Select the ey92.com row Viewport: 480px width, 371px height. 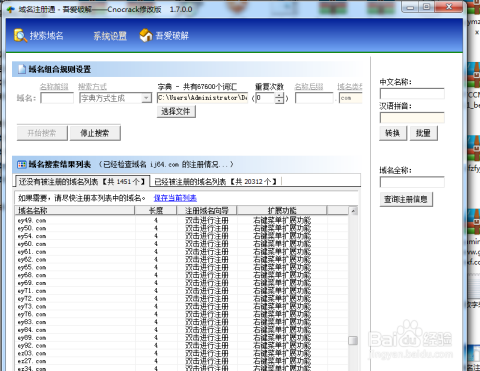181,346
